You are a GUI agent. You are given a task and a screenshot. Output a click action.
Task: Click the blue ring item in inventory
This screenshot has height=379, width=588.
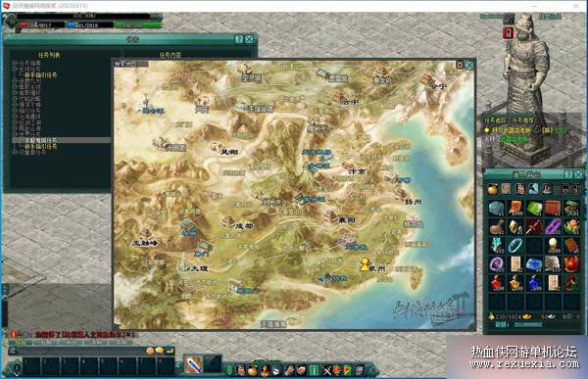[515, 246]
